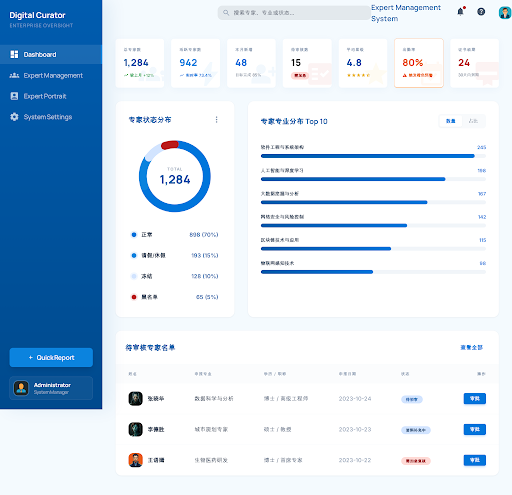Switch Top 10 chart to the right toggle option
The width and height of the screenshot is (512, 495).
[473, 121]
